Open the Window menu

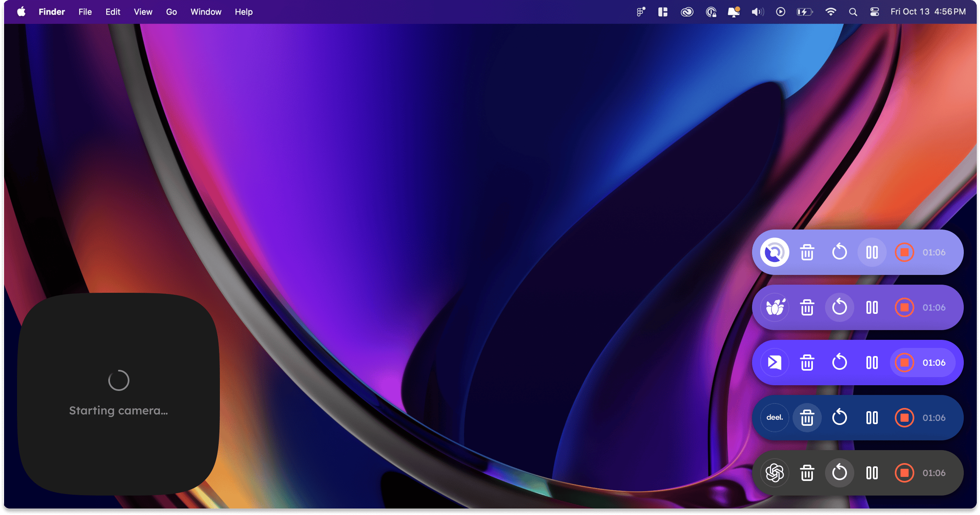tap(206, 12)
